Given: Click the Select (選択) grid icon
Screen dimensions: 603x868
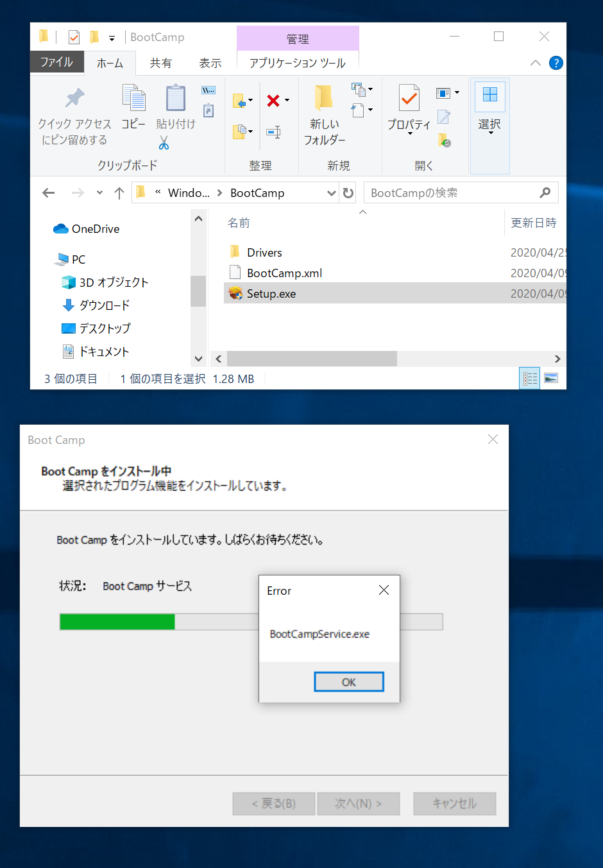Looking at the screenshot, I should pyautogui.click(x=490, y=94).
